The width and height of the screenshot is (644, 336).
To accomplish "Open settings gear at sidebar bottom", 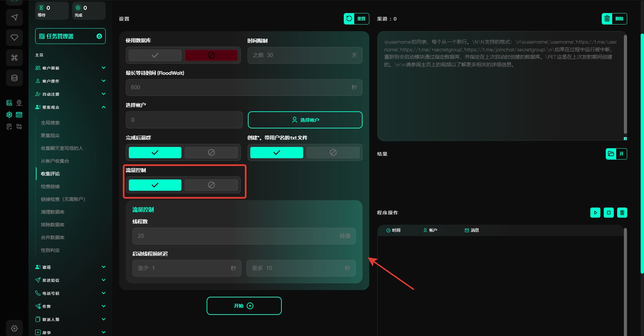I will tap(14, 328).
